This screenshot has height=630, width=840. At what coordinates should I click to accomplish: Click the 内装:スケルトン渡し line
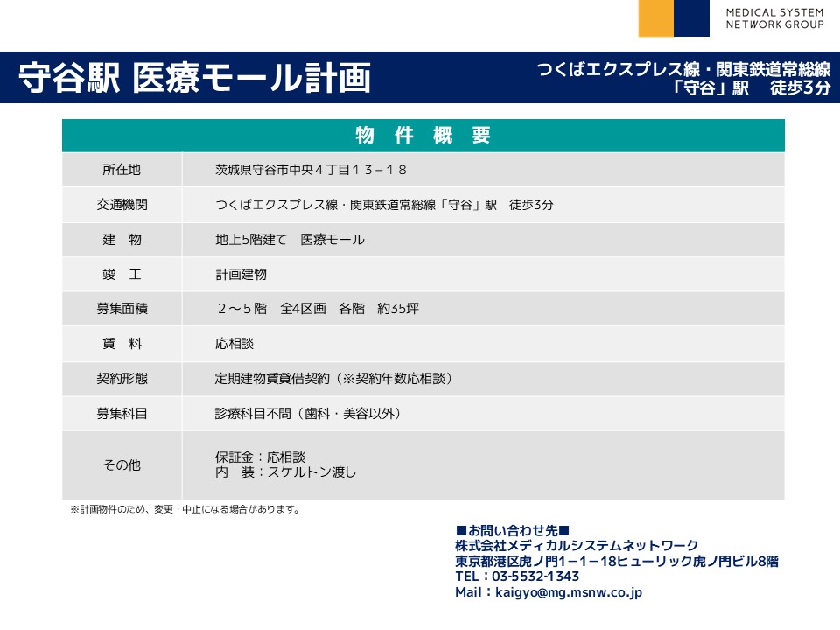(x=285, y=472)
